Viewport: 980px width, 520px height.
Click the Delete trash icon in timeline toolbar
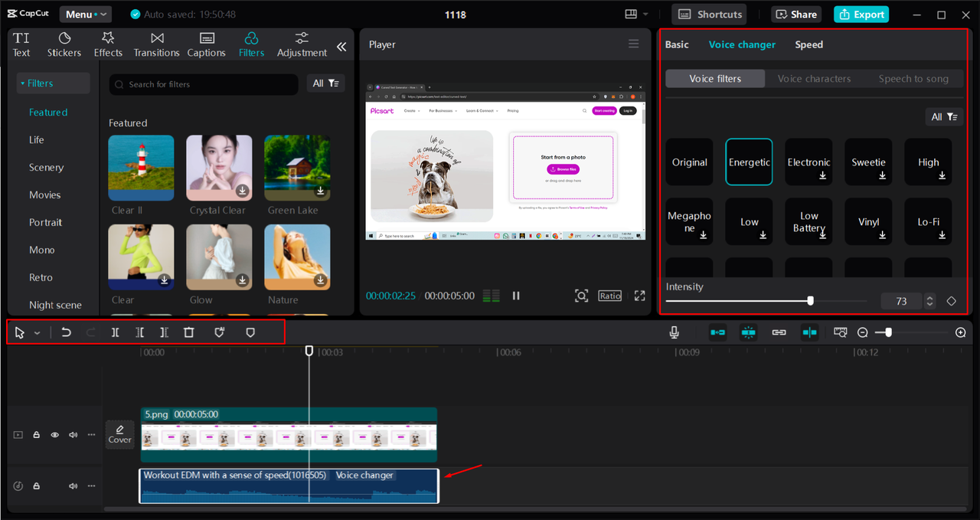point(189,332)
